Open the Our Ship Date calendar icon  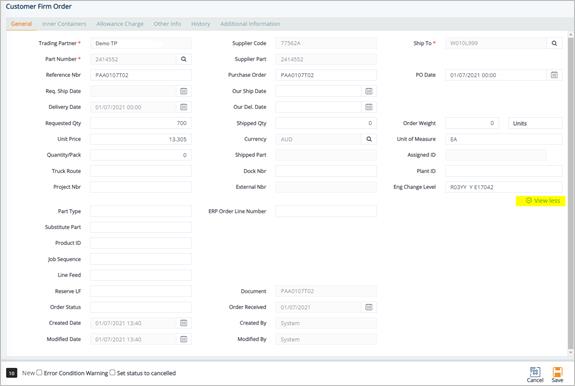369,91
